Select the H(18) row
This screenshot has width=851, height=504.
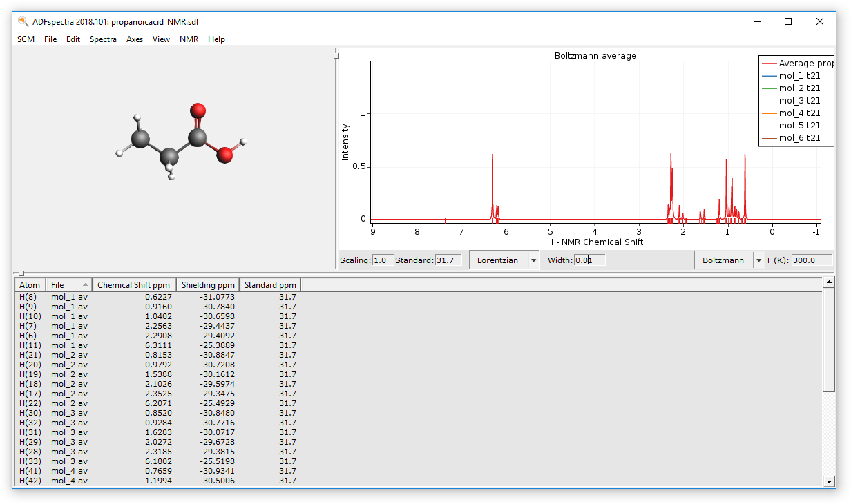pos(419,384)
